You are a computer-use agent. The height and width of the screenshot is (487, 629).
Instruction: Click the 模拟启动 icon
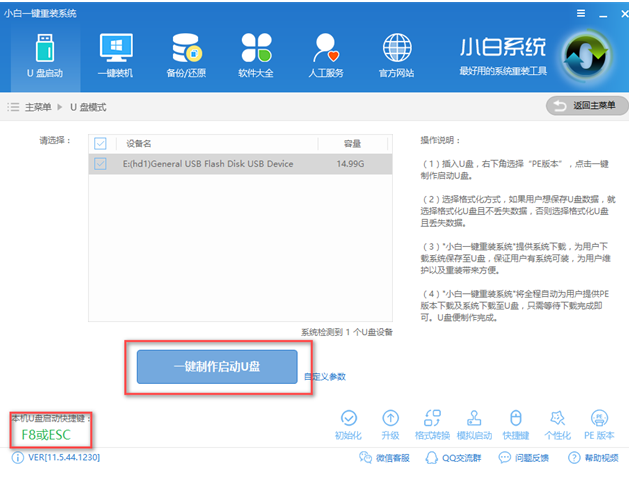(x=475, y=424)
